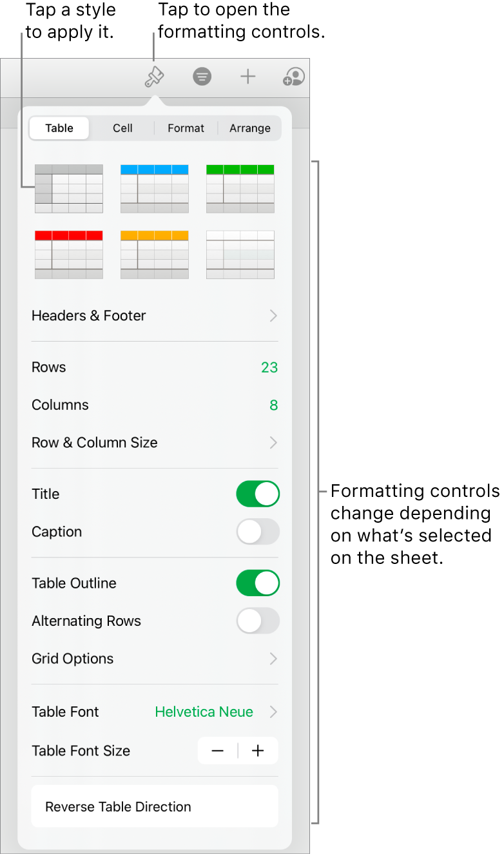Tap the paintbrush Format icon

[154, 77]
